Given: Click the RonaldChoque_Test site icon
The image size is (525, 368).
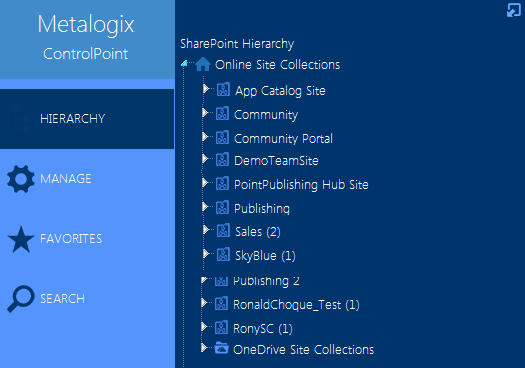Looking at the screenshot, I should click(x=221, y=303).
